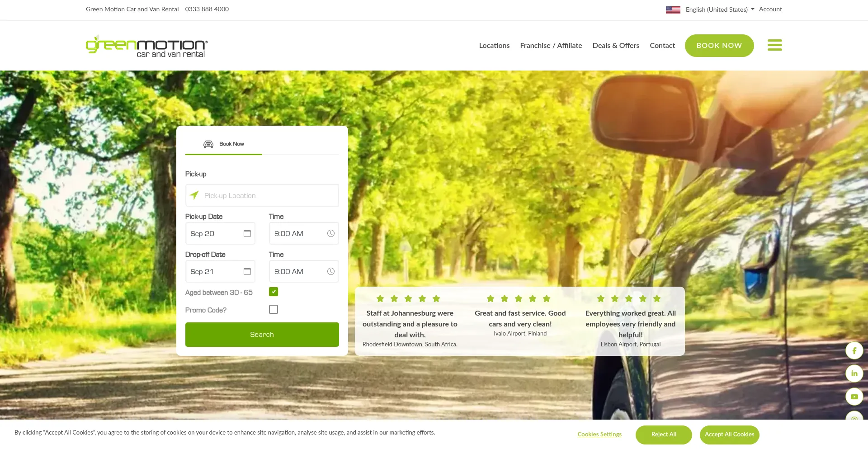The image size is (868, 449).
Task: Click the US flag icon
Action: 673,9
